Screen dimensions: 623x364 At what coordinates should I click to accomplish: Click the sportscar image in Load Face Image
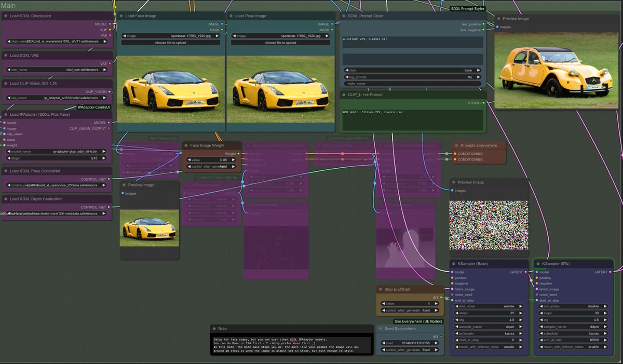tap(171, 90)
